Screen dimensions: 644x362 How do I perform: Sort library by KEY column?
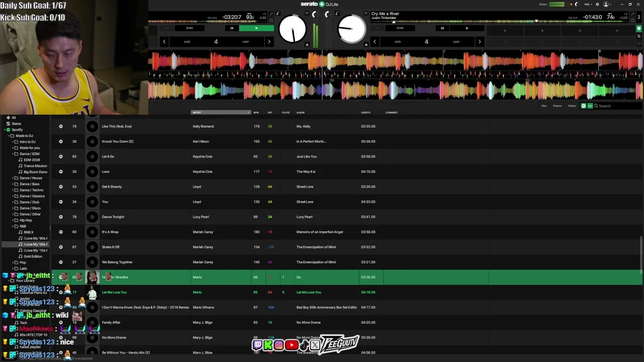click(270, 113)
